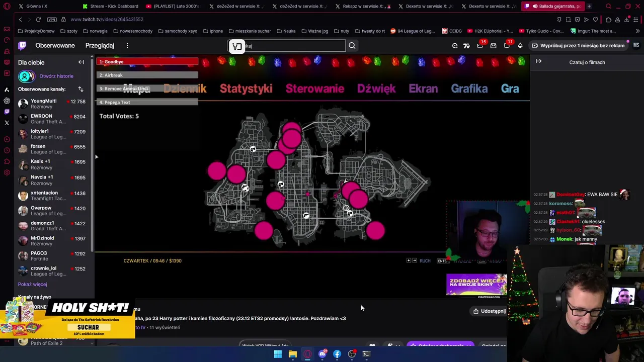Viewport: 644px width, 362px height.
Task: Open Whispers icon with badge 11
Action: [x=507, y=45]
